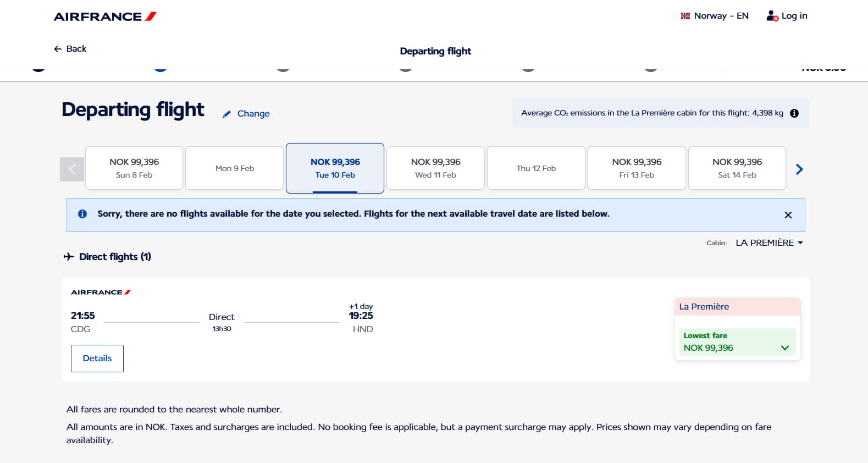Expand the Lowest fare NOK 99,396 option
This screenshot has height=463, width=868.
coord(737,342)
